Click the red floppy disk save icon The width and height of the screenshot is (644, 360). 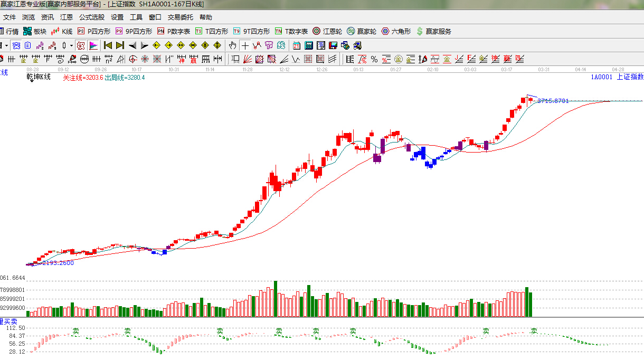333,45
